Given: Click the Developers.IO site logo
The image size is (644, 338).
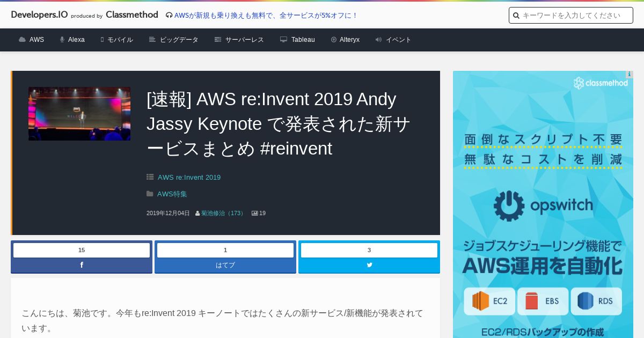Looking at the screenshot, I should coord(39,15).
